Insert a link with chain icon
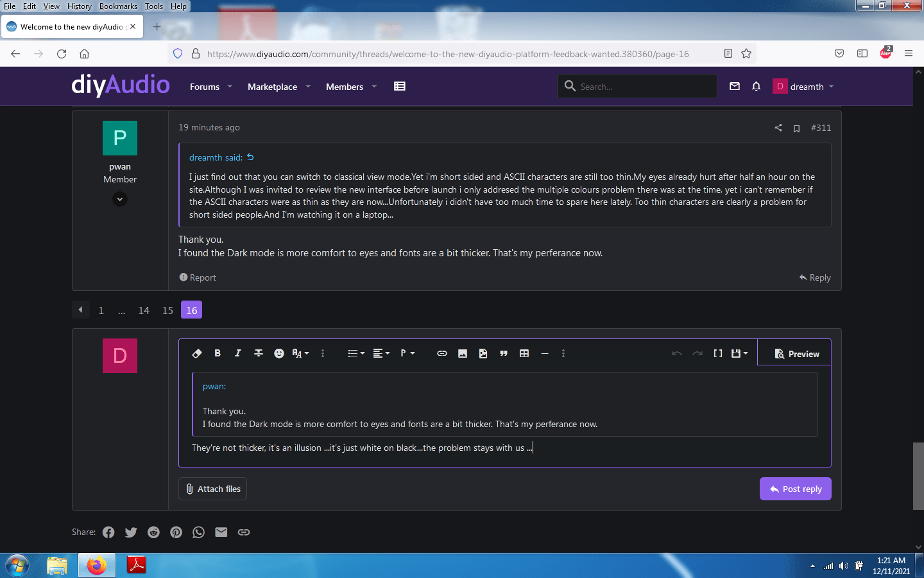Screen dimensions: 924x578 coord(442,353)
